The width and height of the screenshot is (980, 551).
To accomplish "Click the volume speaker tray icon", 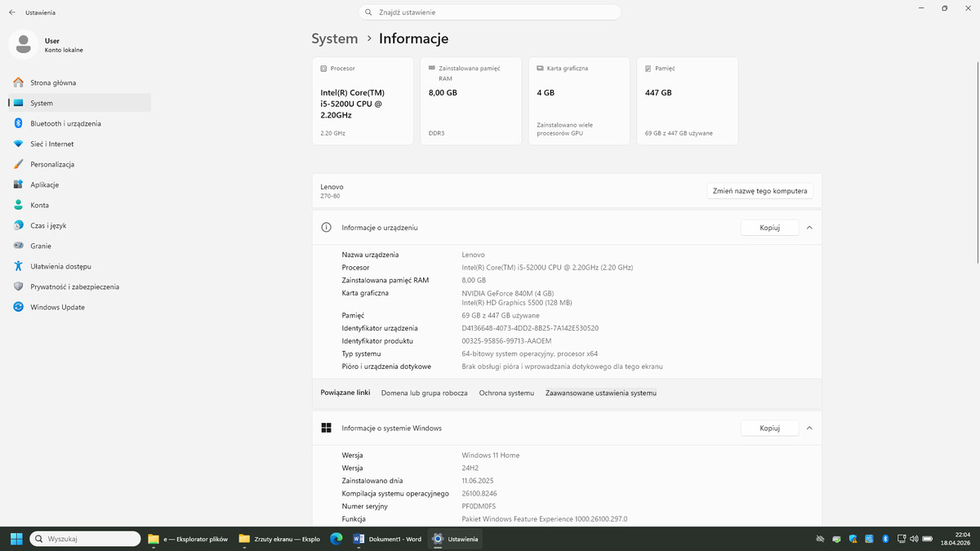I will coord(912,539).
